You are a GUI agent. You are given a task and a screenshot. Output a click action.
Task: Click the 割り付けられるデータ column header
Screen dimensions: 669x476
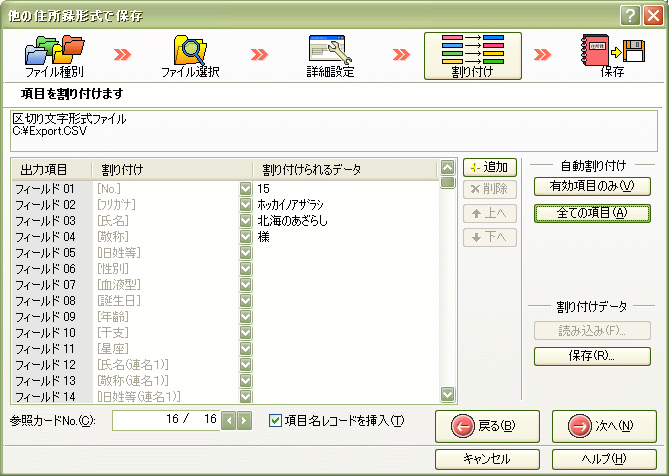pos(345,170)
